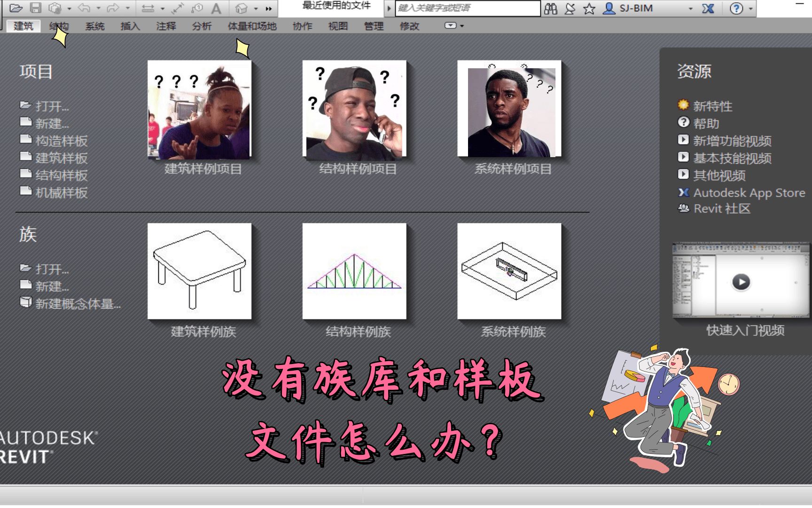Click the Default 3D View icon
Viewport: 812px width, 508px height.
coord(242,8)
